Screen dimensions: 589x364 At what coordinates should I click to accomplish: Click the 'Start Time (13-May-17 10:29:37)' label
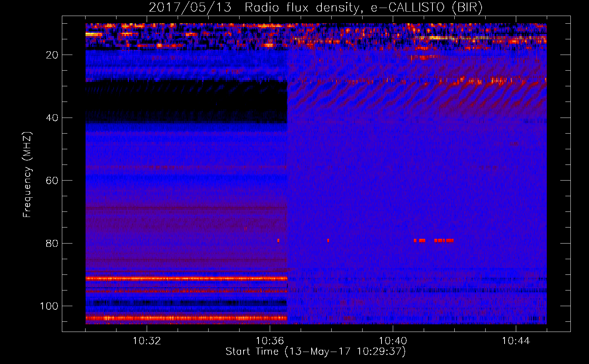pyautogui.click(x=316, y=352)
